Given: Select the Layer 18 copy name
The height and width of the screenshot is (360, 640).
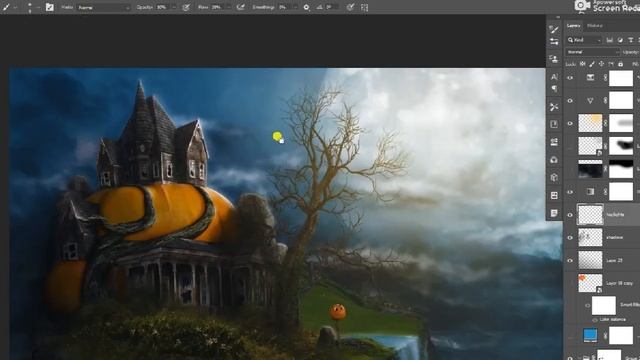Looking at the screenshot, I should pyautogui.click(x=619, y=283).
